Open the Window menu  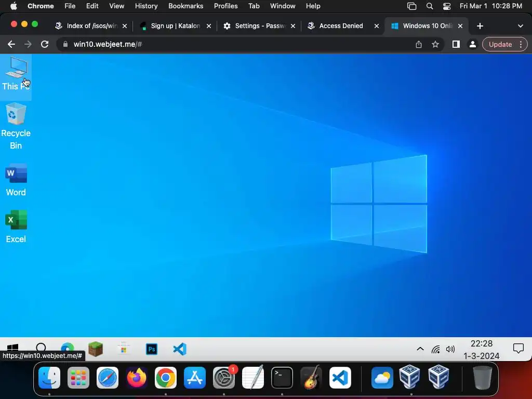[x=283, y=6]
